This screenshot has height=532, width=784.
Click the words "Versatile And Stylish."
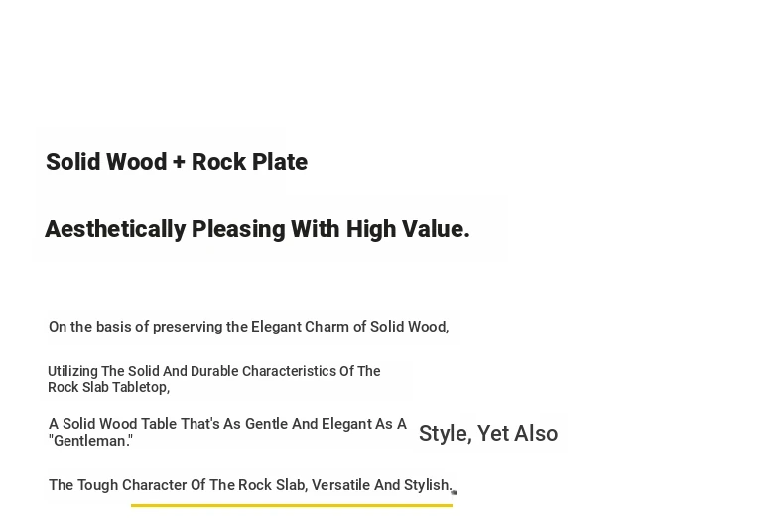382,485
